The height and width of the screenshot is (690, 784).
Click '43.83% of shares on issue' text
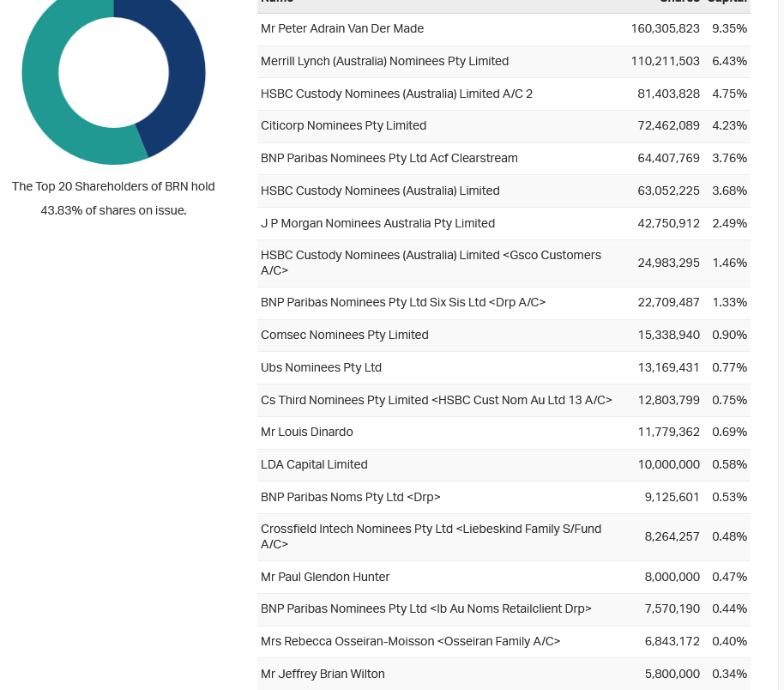click(x=113, y=210)
